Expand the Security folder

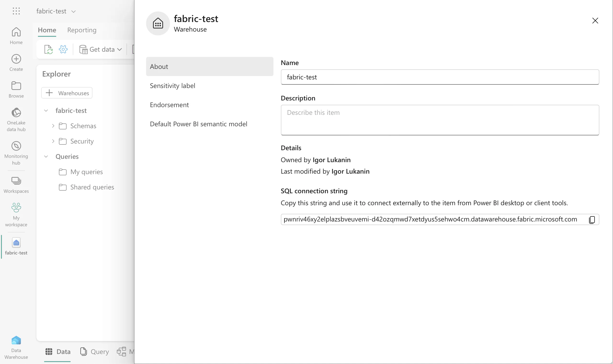coord(53,141)
